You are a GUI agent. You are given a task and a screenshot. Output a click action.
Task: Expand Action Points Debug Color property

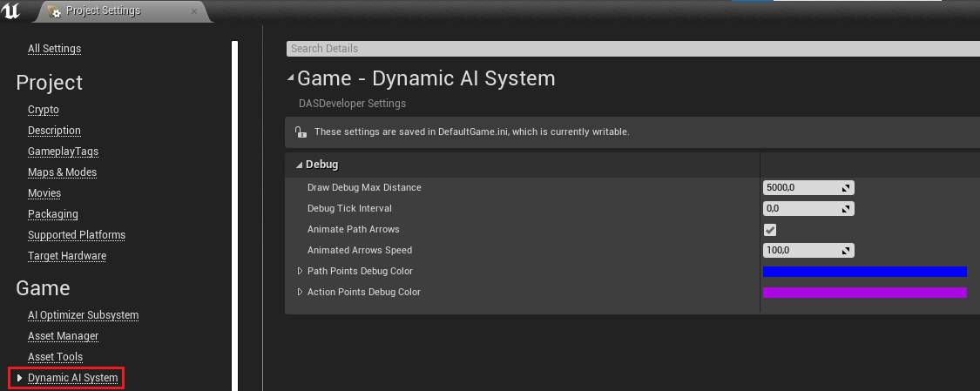[301, 293]
